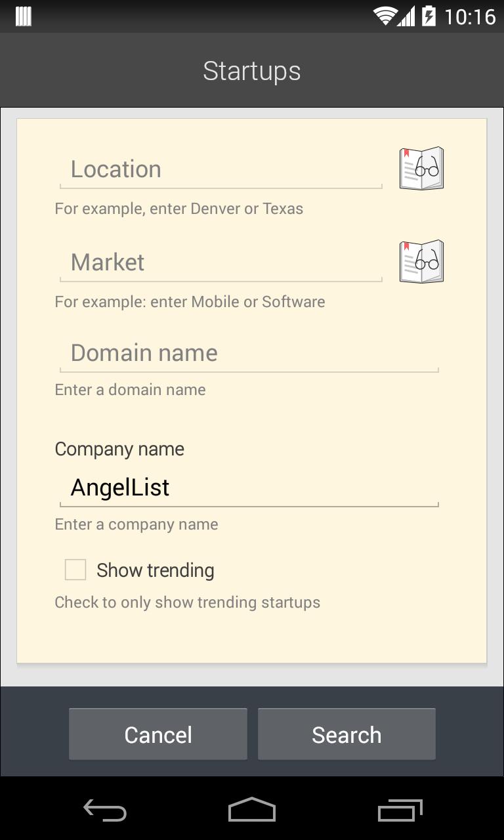Viewport: 504px width, 840px height.
Task: Tap the Android back navigation icon
Action: [105, 810]
